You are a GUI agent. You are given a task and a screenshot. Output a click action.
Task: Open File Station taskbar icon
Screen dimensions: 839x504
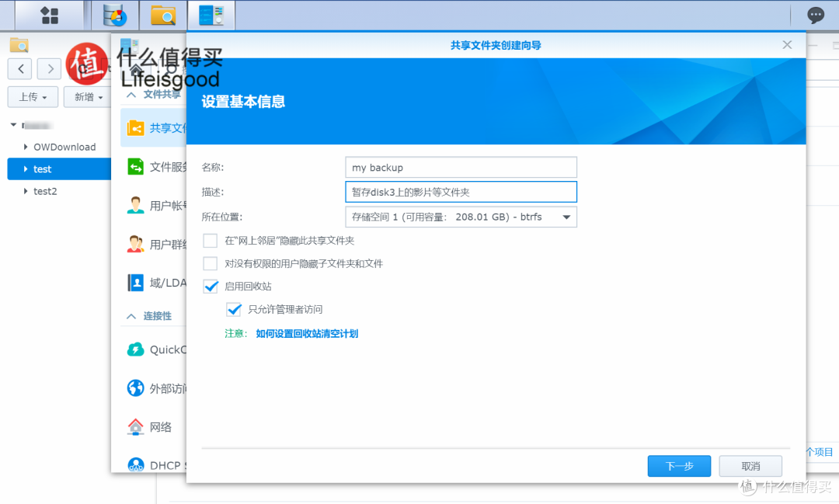pyautogui.click(x=163, y=16)
